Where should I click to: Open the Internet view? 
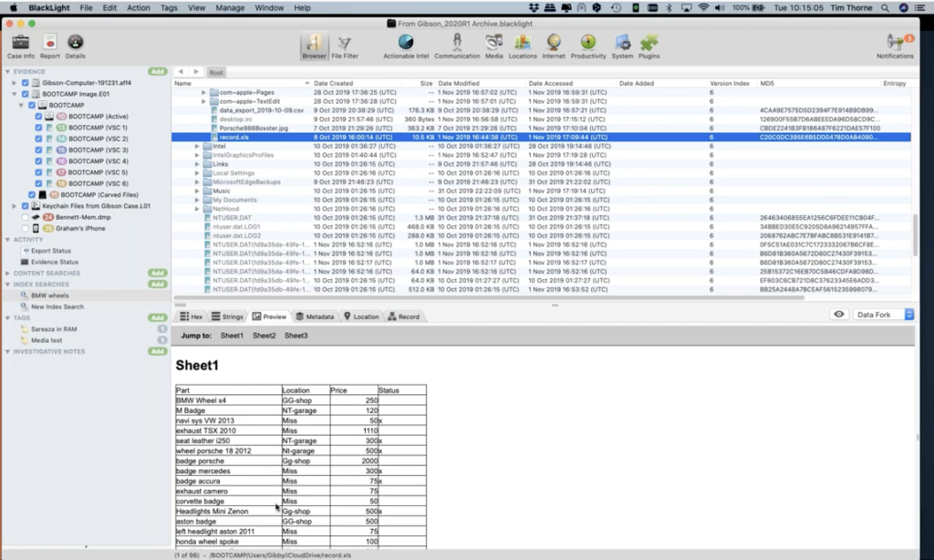pos(554,47)
